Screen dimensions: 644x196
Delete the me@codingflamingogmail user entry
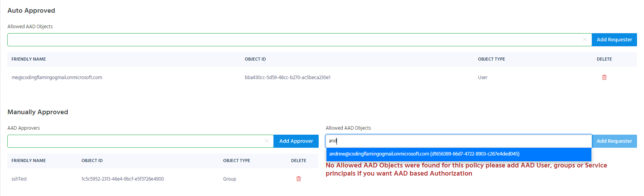(x=604, y=77)
